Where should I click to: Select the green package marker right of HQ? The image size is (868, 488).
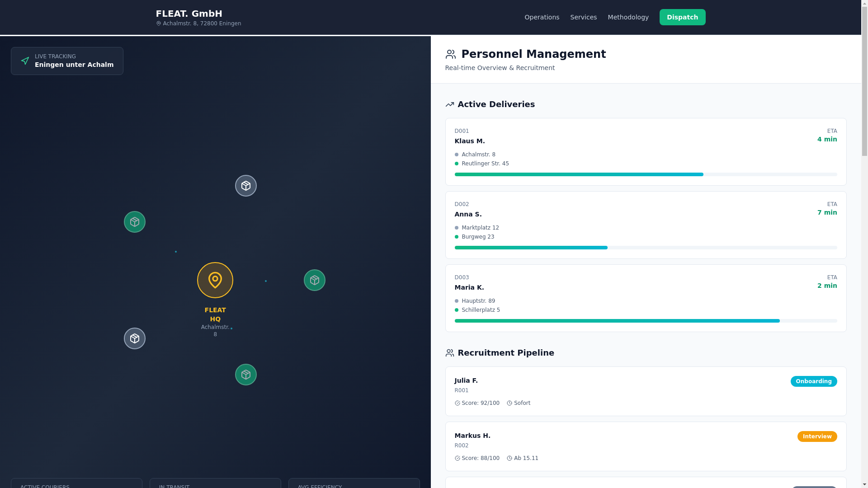(315, 280)
